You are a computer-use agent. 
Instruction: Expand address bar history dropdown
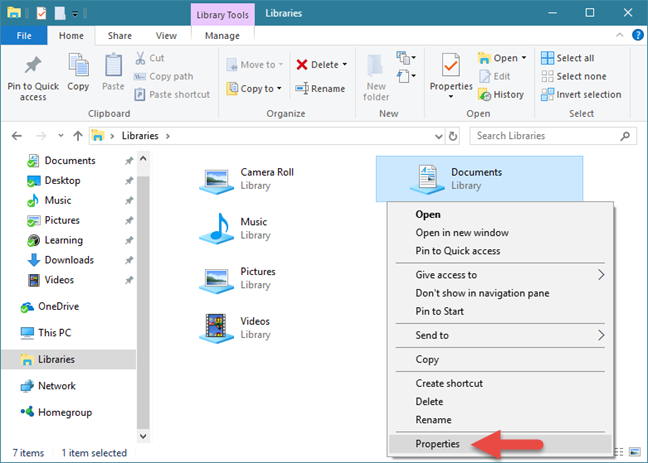tap(438, 136)
